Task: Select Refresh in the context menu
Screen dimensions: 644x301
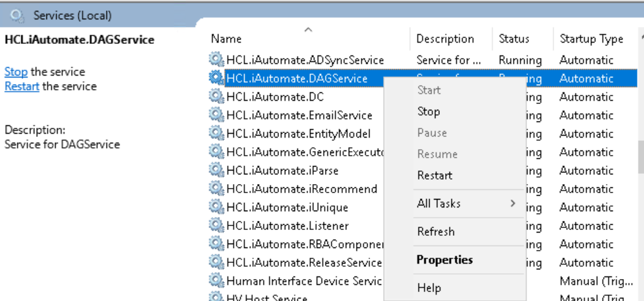Action: click(x=455, y=231)
